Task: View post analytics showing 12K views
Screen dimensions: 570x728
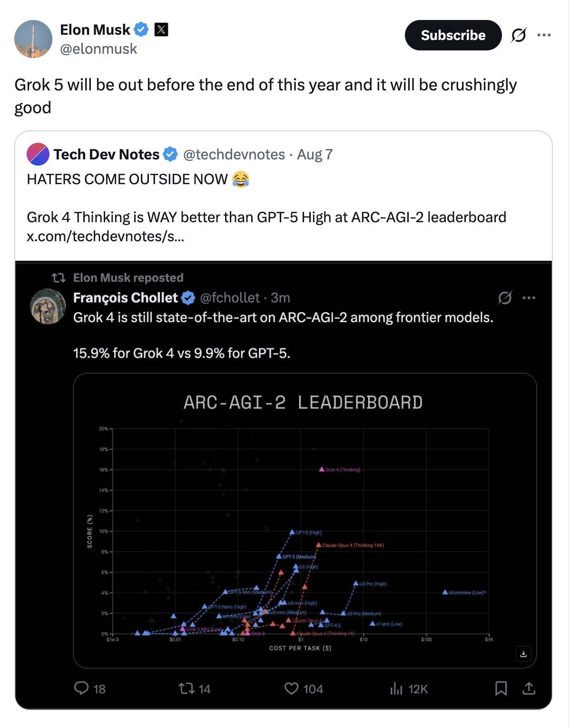Action: click(409, 689)
